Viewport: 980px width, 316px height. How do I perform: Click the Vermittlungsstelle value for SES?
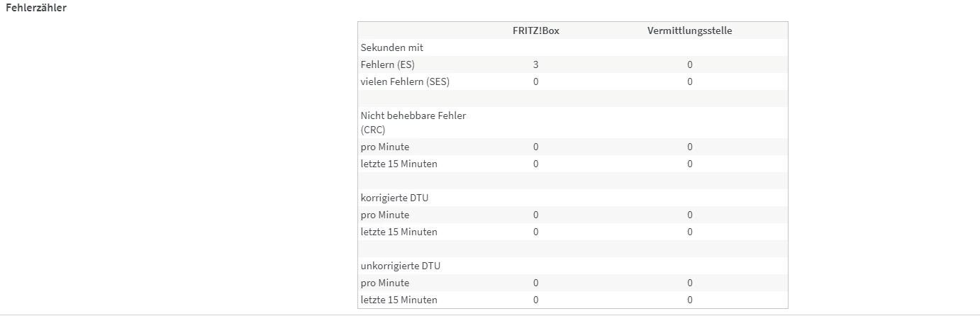[x=689, y=81]
